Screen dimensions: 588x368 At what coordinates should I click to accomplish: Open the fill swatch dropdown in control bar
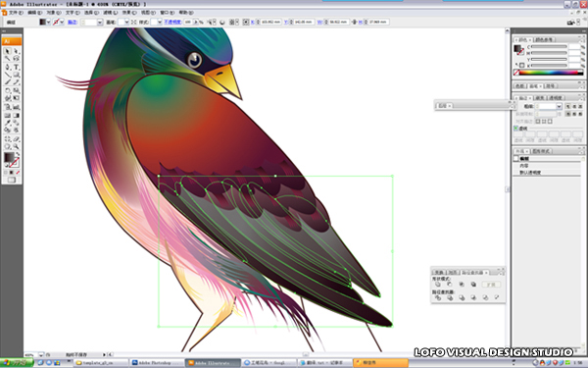click(48, 23)
